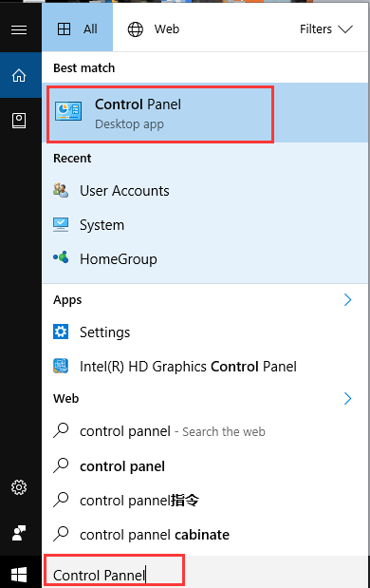Open the Control Panel desktop app result
The height and width of the screenshot is (588, 370).
click(x=205, y=113)
